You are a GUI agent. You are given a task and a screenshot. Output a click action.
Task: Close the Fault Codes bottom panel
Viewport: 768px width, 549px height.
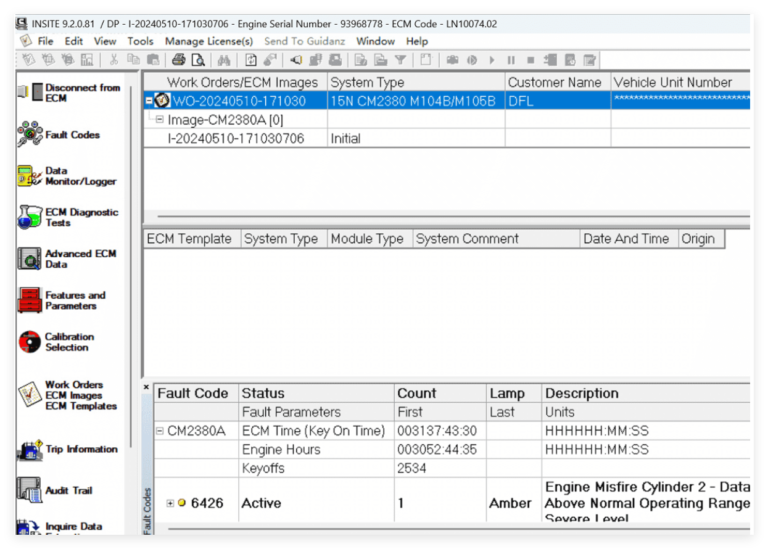(x=146, y=387)
